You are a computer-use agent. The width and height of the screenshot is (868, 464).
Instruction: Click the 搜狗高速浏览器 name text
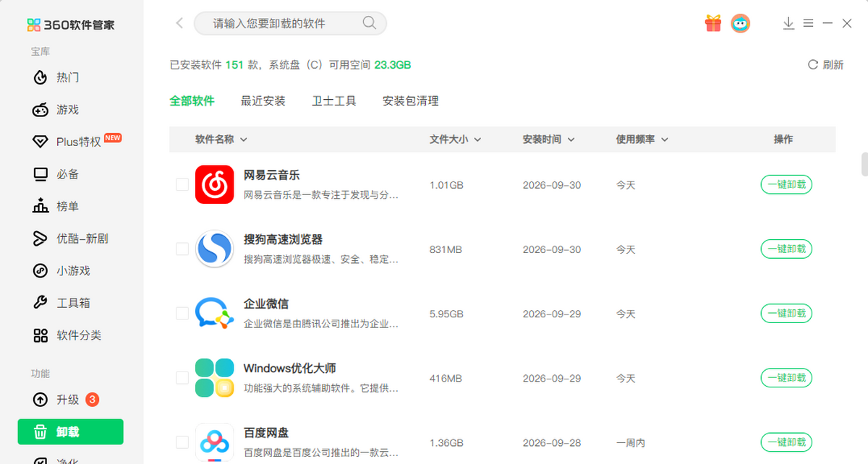click(283, 239)
